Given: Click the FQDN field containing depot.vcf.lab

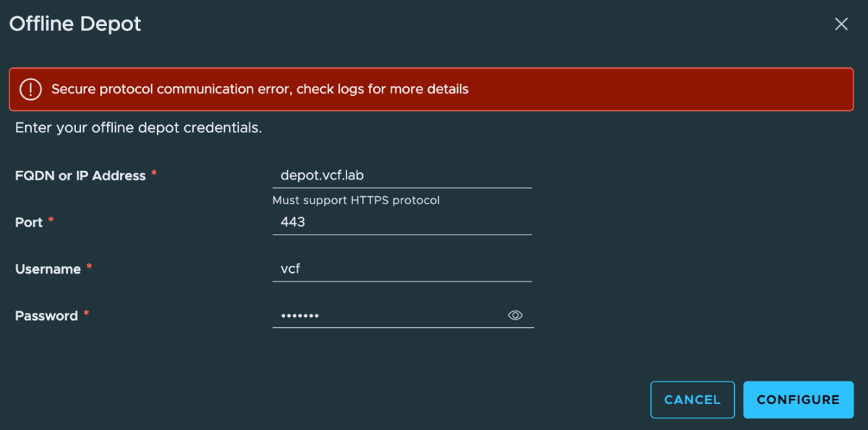Looking at the screenshot, I should 401,175.
